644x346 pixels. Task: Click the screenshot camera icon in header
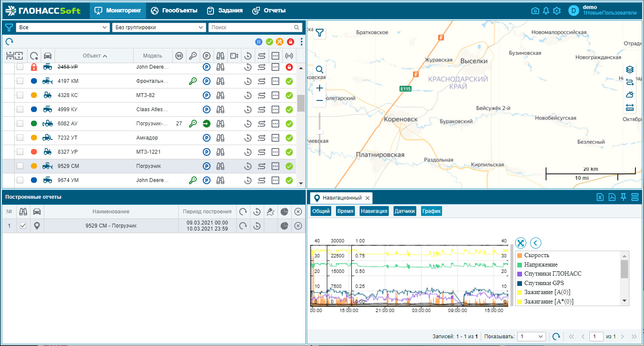[x=535, y=11]
